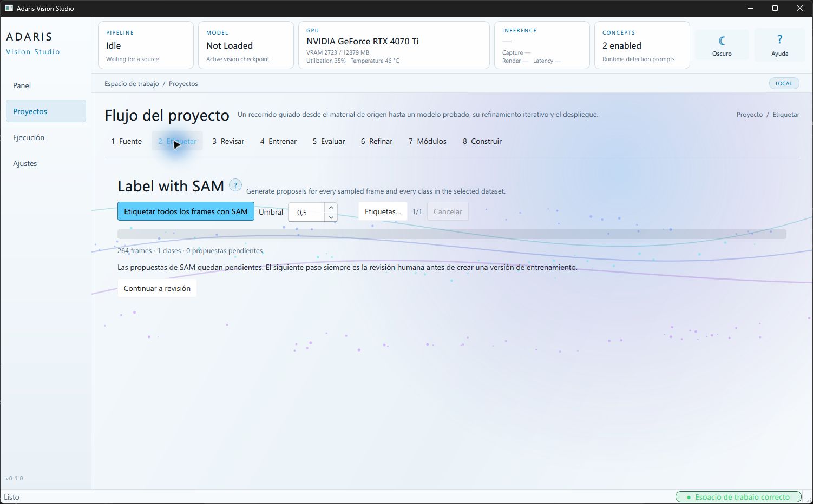Click the help icon beside Label with SAM
The width and height of the screenshot is (813, 504).
pos(235,185)
